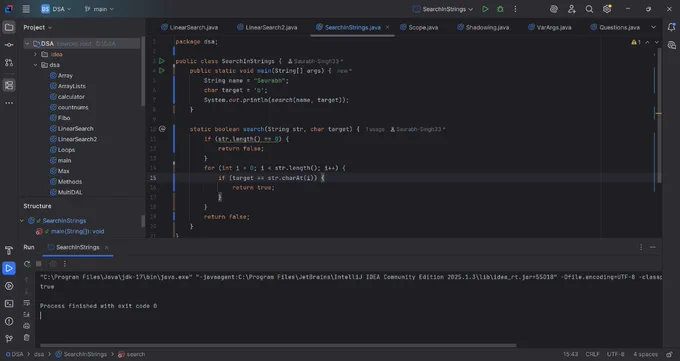Toggle the Run tool window icon

click(9, 268)
